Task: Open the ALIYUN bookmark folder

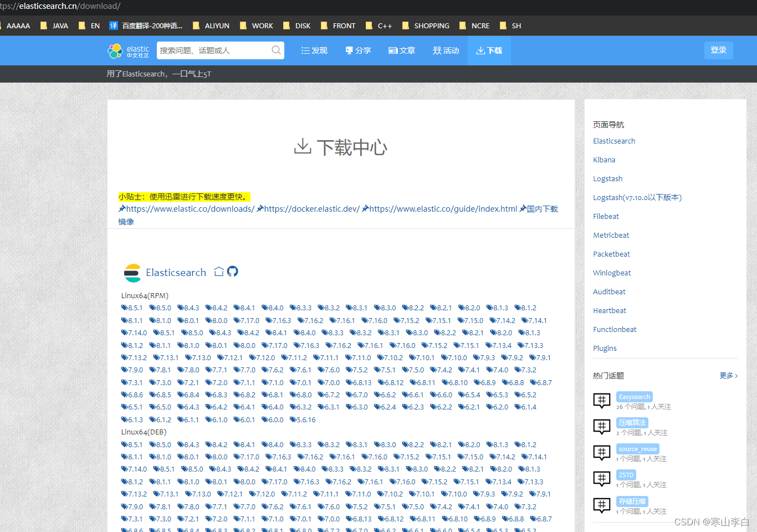Action: coord(211,25)
